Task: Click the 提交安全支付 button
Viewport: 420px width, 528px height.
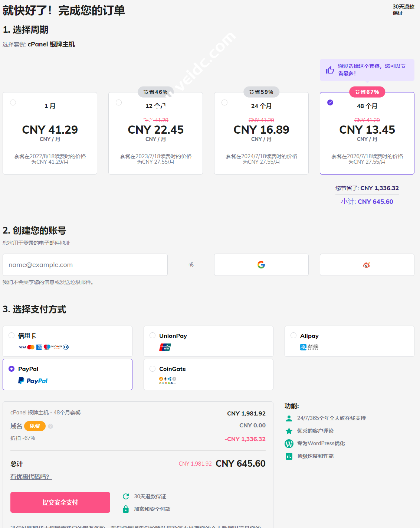Action: pyautogui.click(x=60, y=502)
